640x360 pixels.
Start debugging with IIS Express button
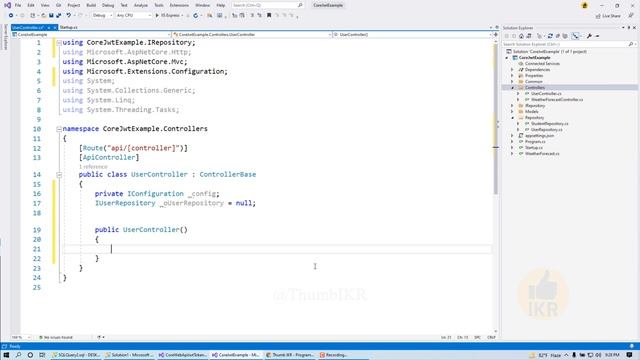(x=168, y=16)
